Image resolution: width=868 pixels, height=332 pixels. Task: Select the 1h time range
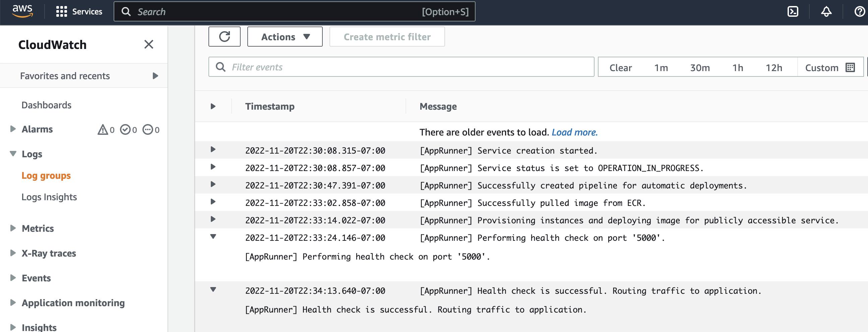coord(738,67)
